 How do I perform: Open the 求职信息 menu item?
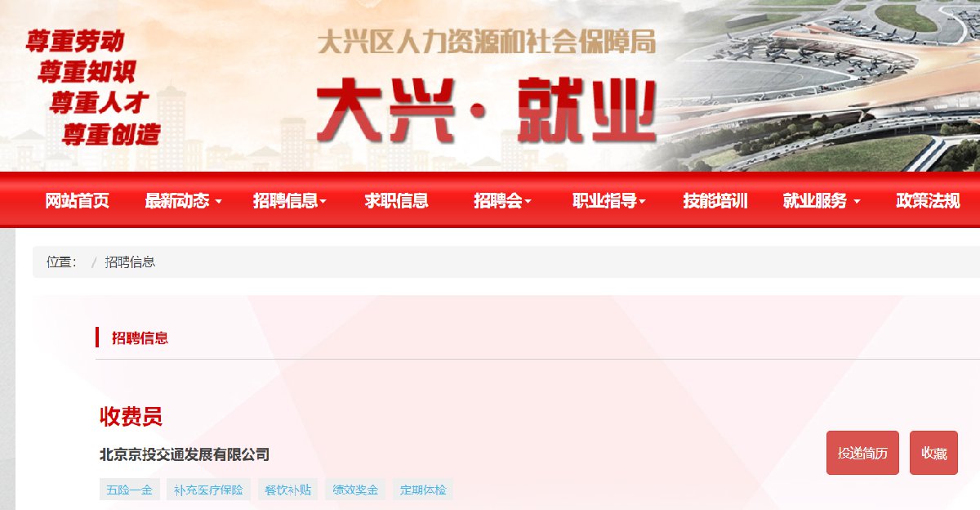(x=396, y=201)
